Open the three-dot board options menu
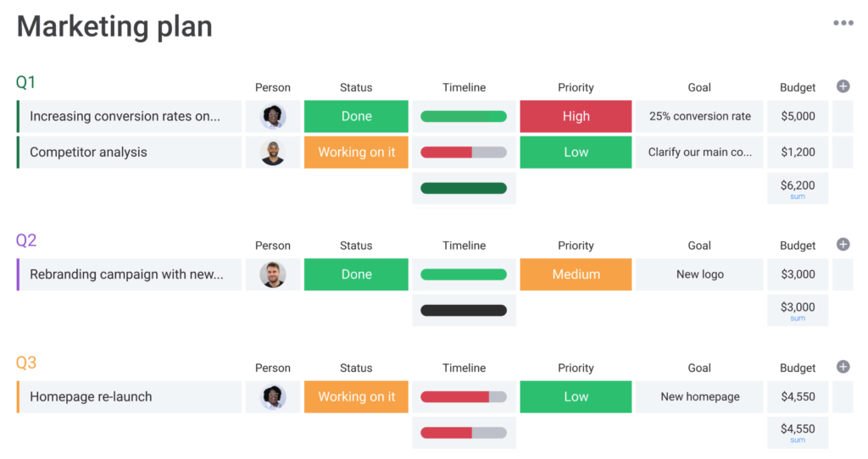This screenshot has width=868, height=459. (x=843, y=23)
